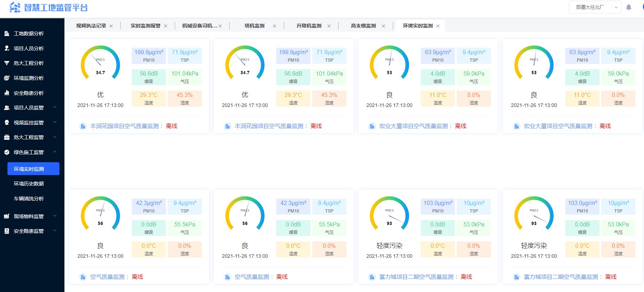The image size is (644, 292).
Task: Click the 现场物料监管 icon
Action: pos(7,216)
